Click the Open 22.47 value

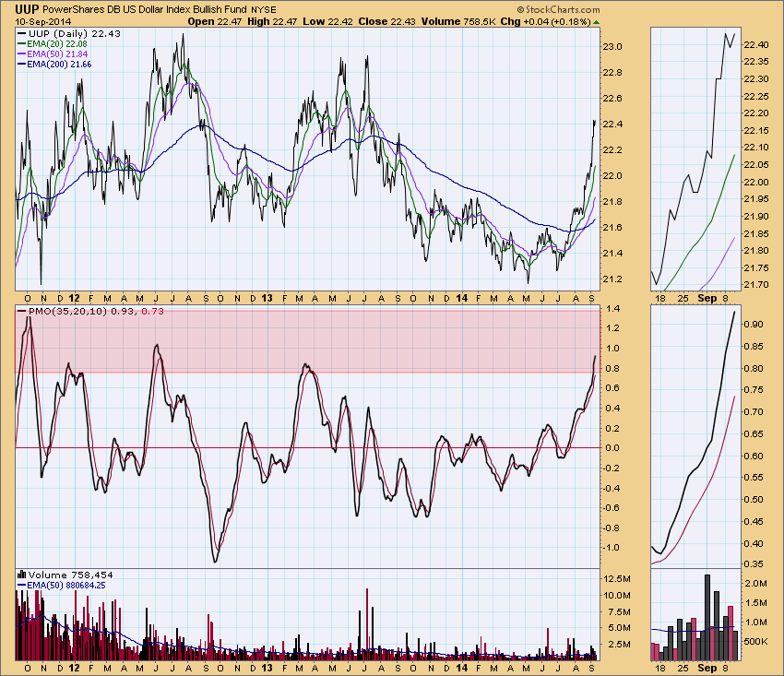[x=215, y=21]
